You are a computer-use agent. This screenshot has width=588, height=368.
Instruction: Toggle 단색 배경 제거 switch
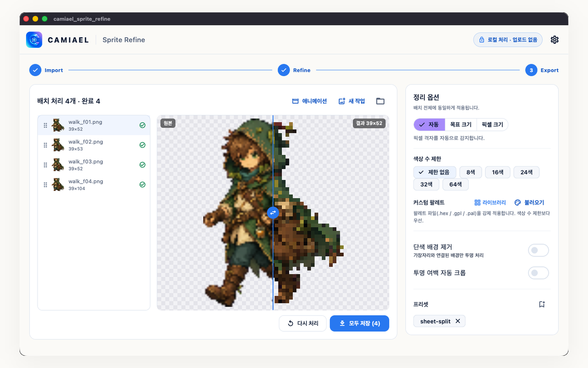[x=538, y=250]
